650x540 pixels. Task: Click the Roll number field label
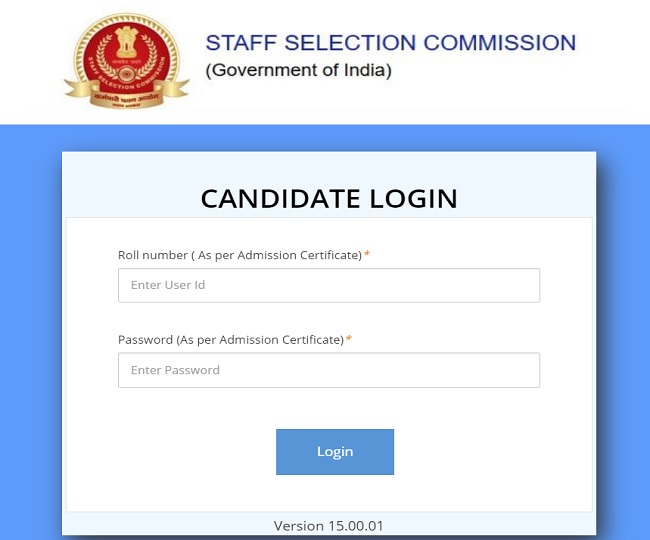(239, 255)
